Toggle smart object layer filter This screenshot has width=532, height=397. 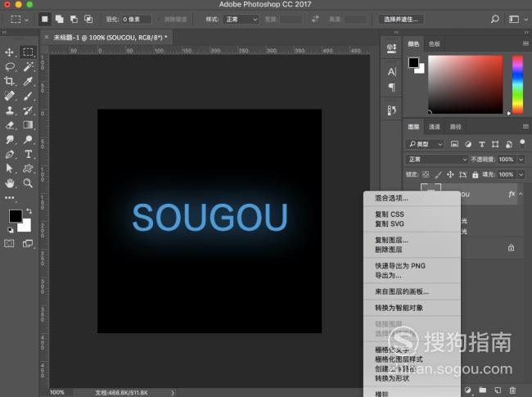509,144
